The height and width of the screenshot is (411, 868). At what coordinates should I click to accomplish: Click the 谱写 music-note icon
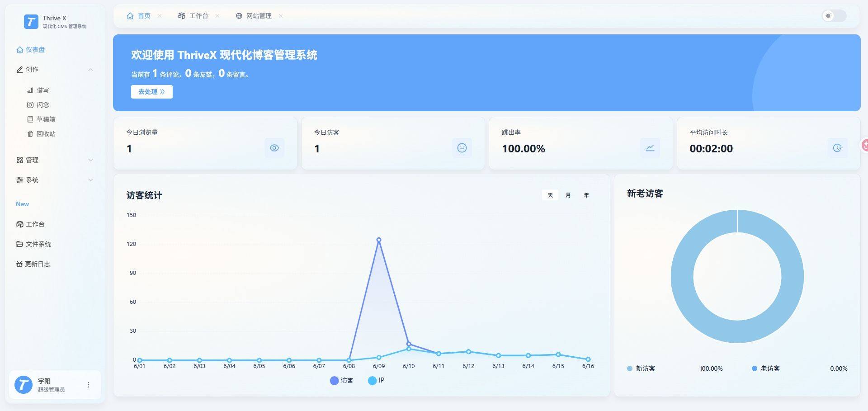(30, 90)
